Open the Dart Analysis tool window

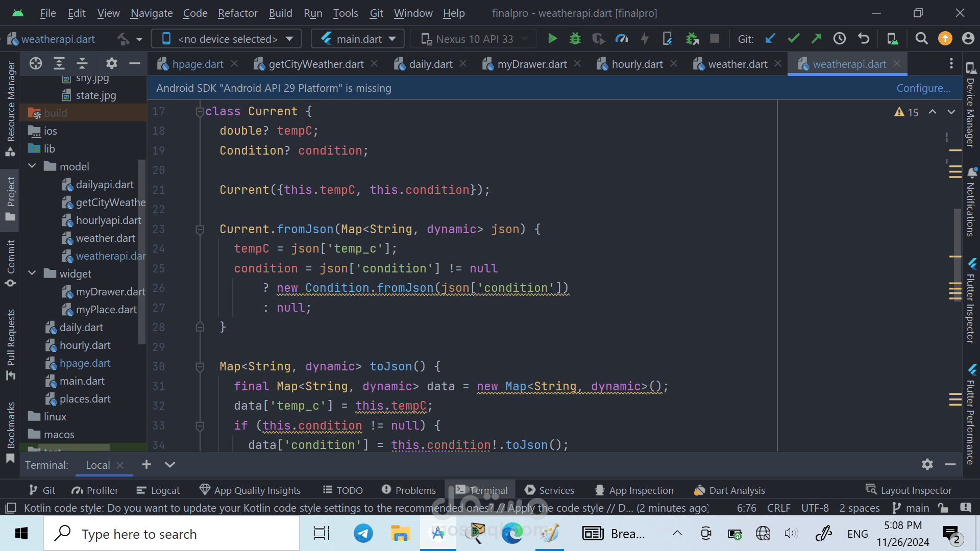(x=729, y=490)
